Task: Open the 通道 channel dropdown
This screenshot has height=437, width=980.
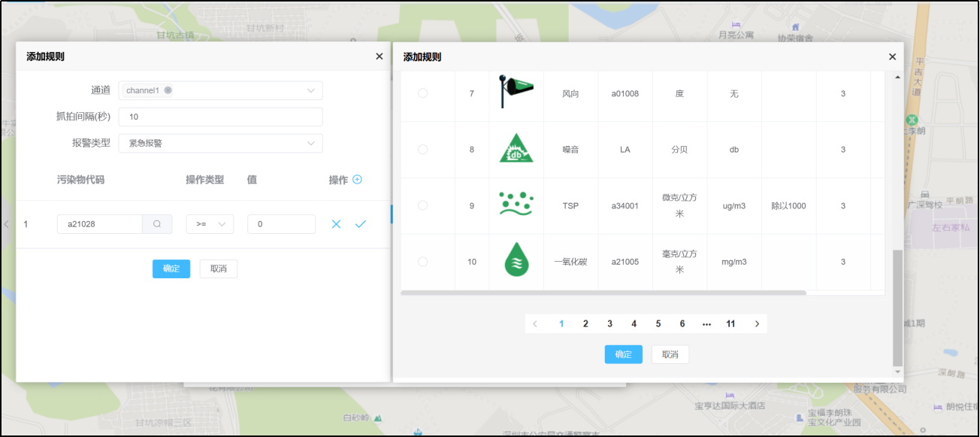Action: tap(220, 90)
